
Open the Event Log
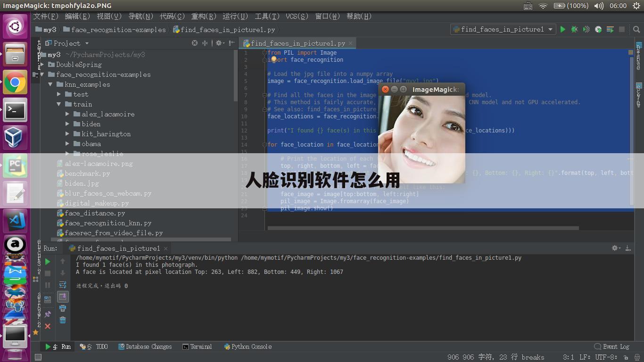(x=612, y=346)
